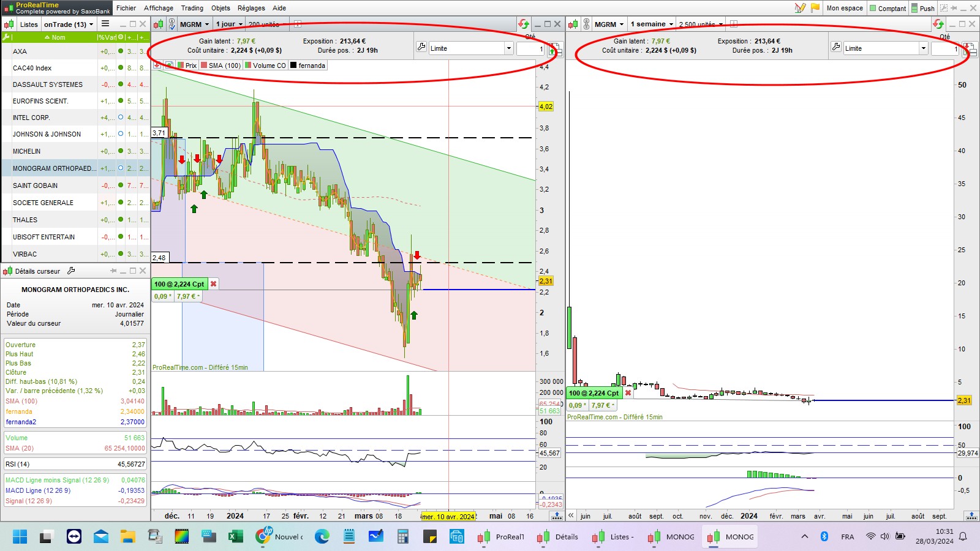The image size is (980, 551).
Task: Select INTEL CORP. in the list
Action: click(75, 118)
